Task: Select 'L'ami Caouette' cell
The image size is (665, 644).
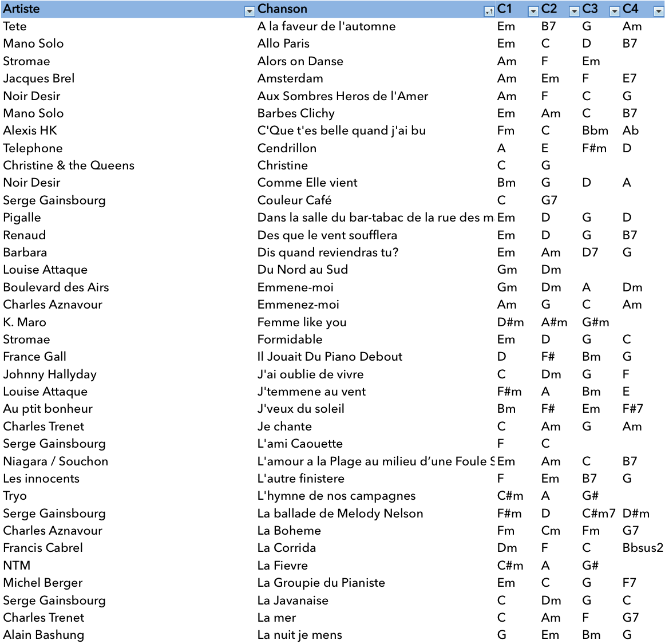Action: [x=300, y=444]
